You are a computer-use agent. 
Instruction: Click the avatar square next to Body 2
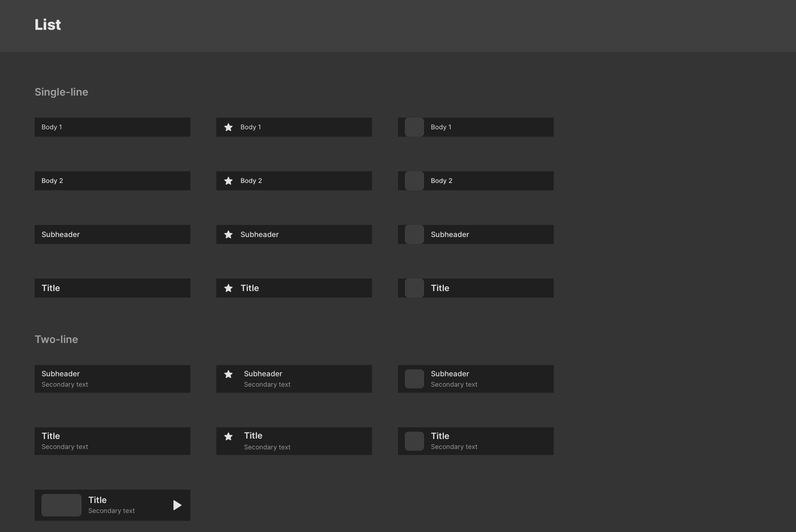[414, 181]
